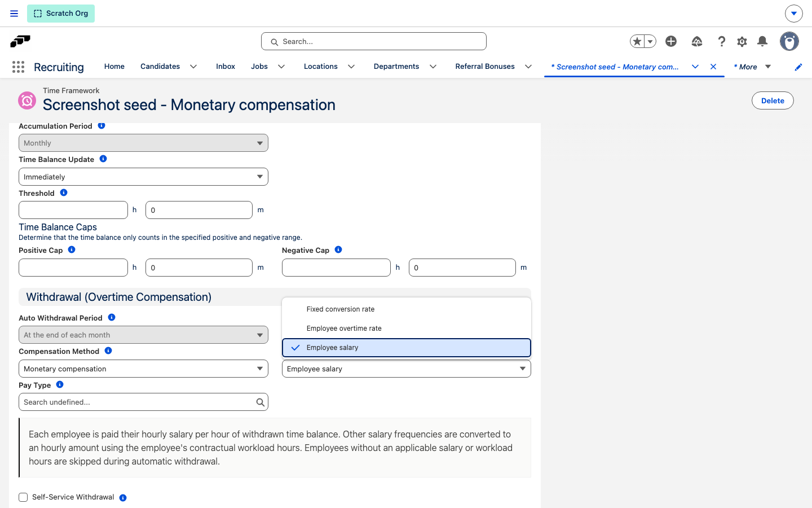Enable the Self-Service Withdrawal checkbox
The height and width of the screenshot is (508, 812).
click(23, 497)
